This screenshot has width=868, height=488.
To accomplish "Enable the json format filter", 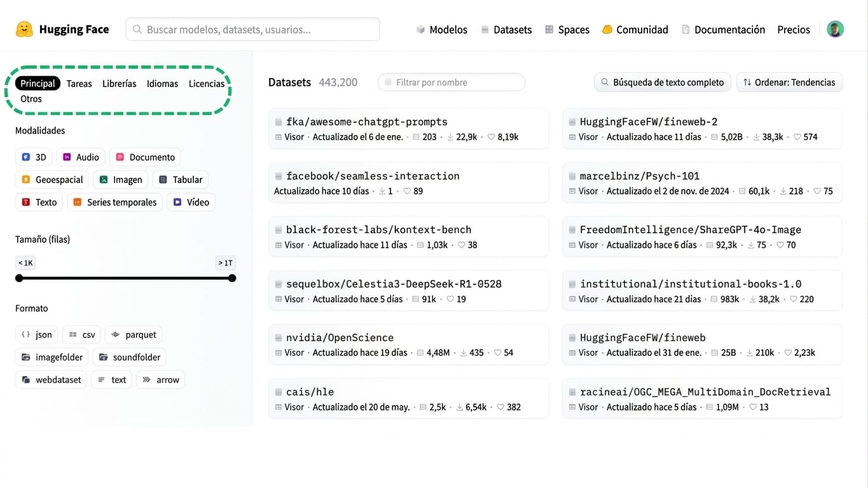I will click(36, 335).
